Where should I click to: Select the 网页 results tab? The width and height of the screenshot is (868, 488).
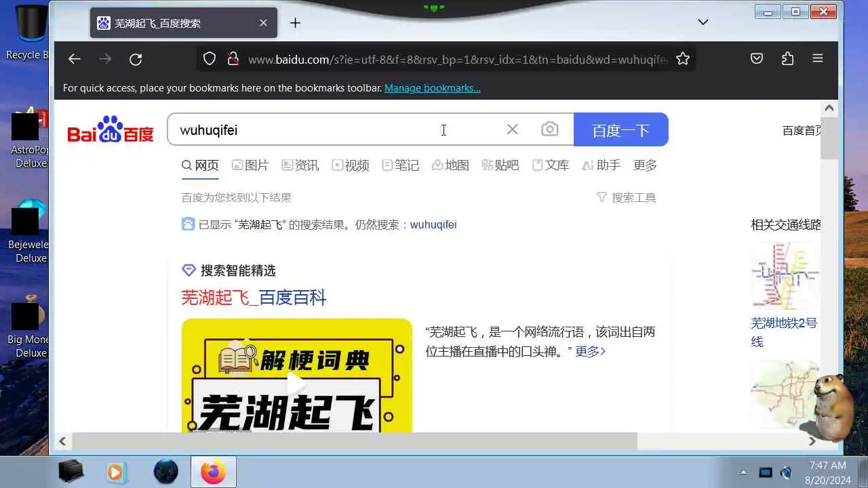click(200, 165)
